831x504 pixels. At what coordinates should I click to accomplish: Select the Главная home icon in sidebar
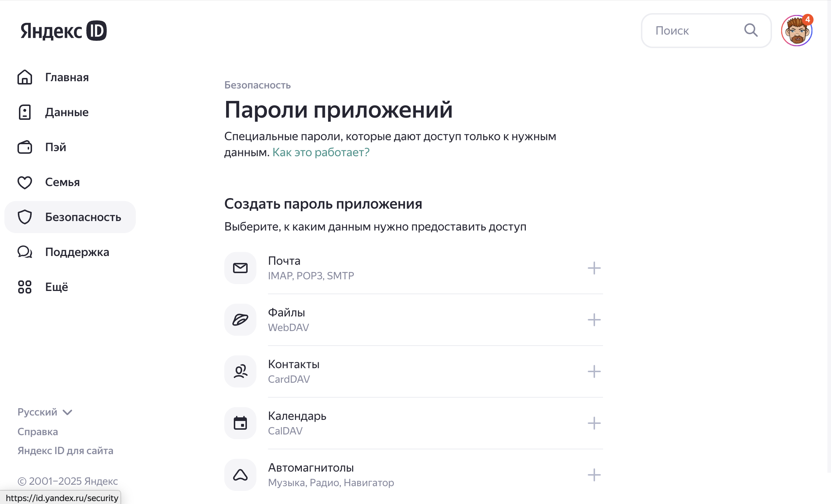24,77
